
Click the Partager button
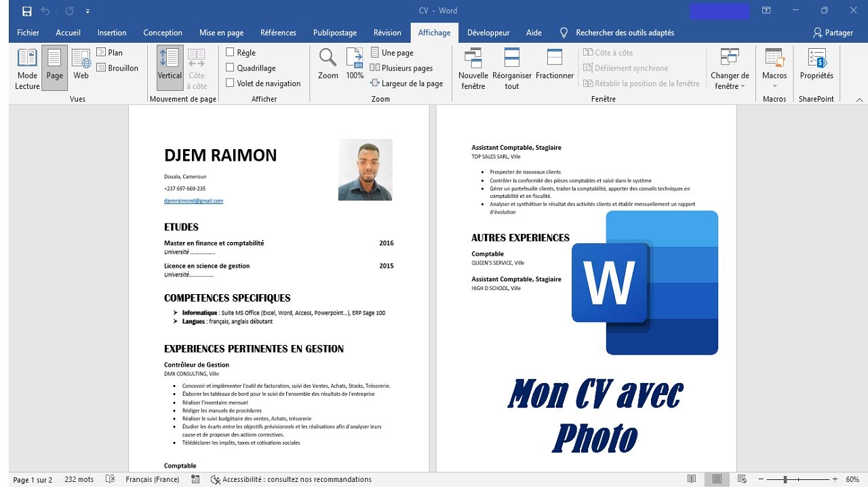[833, 33]
